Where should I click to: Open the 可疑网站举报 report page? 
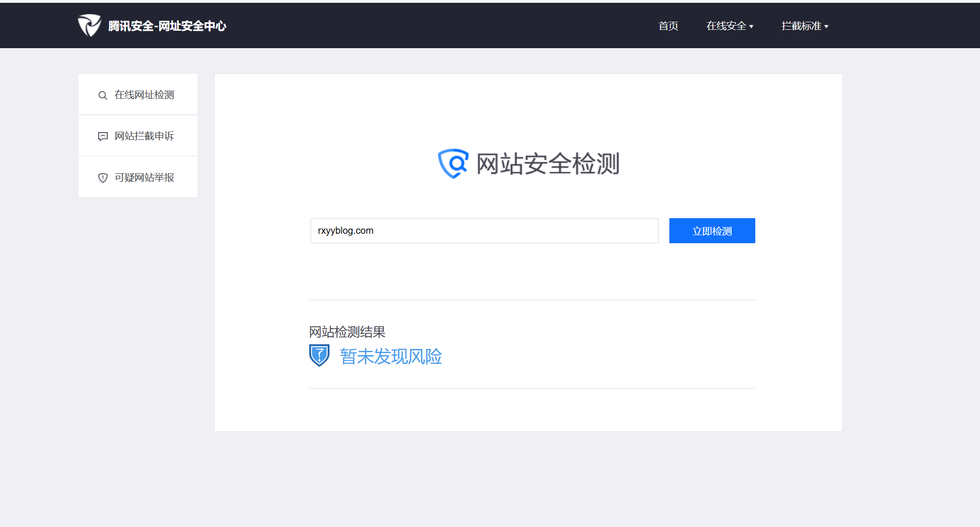click(144, 178)
